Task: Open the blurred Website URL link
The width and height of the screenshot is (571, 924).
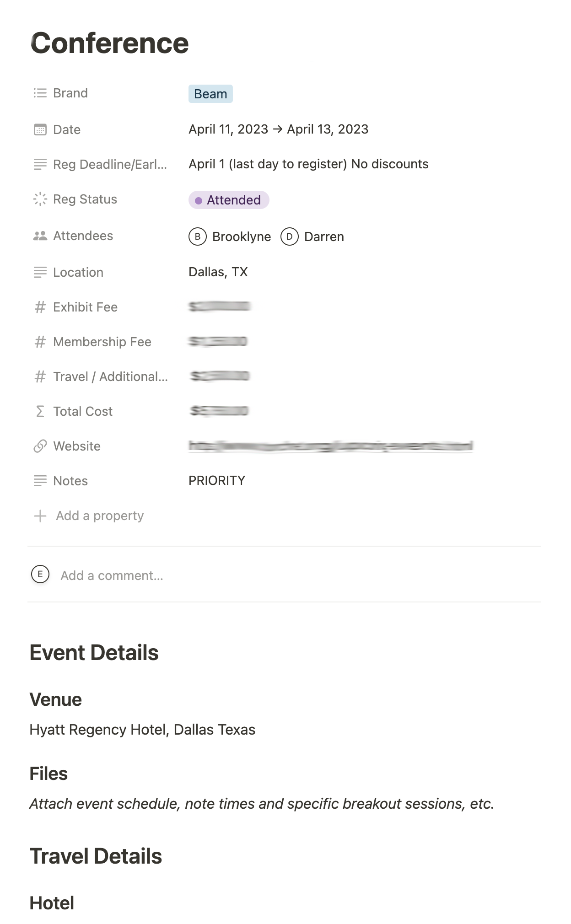Action: click(331, 446)
